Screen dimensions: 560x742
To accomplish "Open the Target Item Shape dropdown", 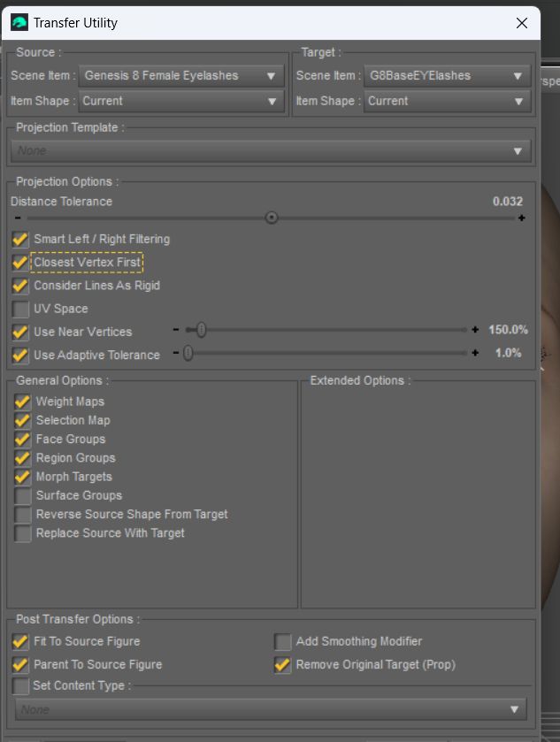I will [x=447, y=102].
